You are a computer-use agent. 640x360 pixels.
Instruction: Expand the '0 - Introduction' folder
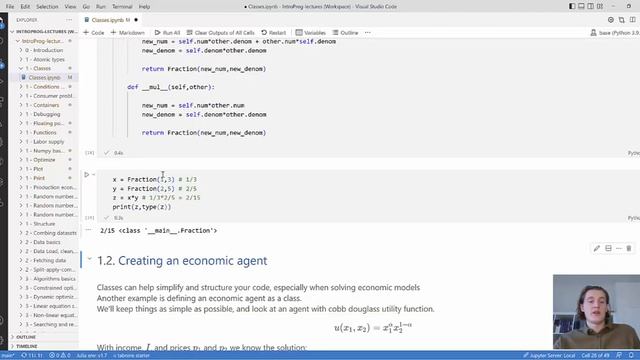(x=44, y=50)
